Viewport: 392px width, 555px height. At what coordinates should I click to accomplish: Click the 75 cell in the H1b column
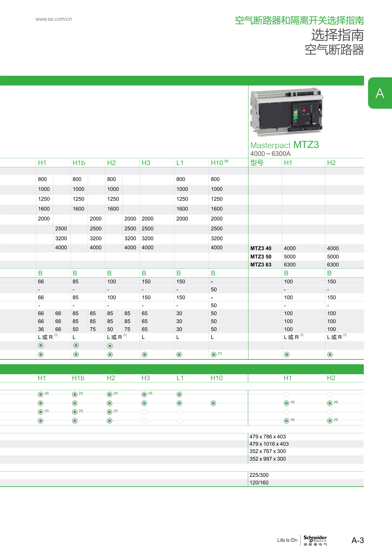click(x=93, y=329)
